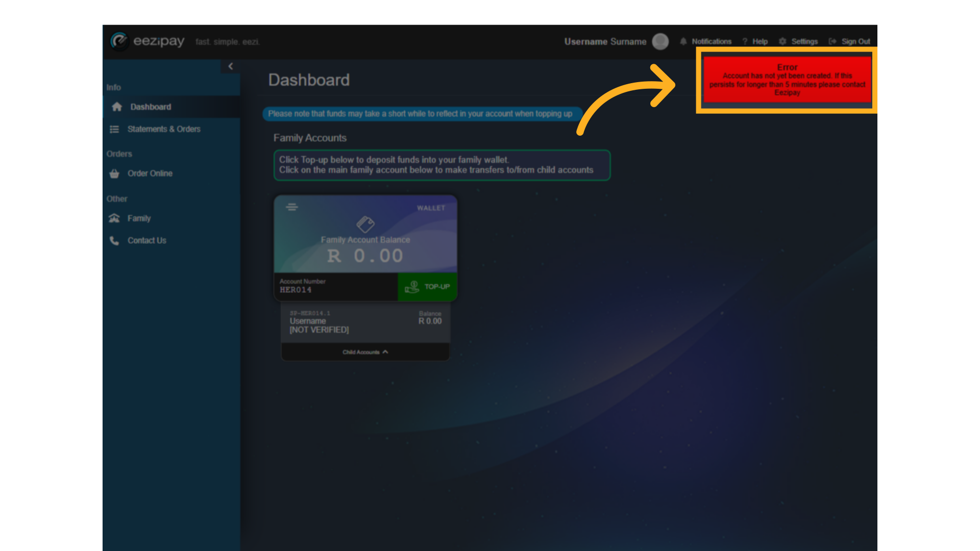Open Settings via gear icon
This screenshot has width=980, height=551.
pyautogui.click(x=782, y=41)
